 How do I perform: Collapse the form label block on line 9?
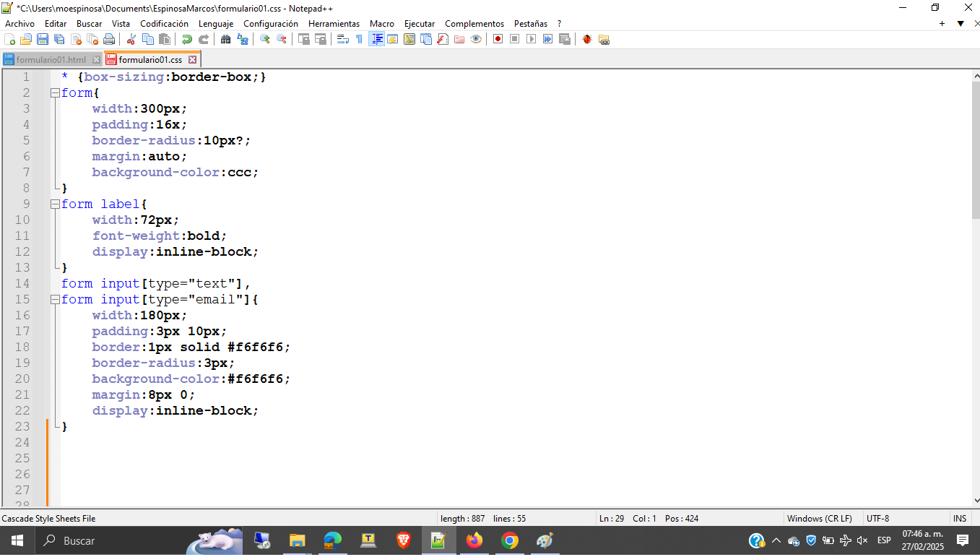(x=54, y=204)
